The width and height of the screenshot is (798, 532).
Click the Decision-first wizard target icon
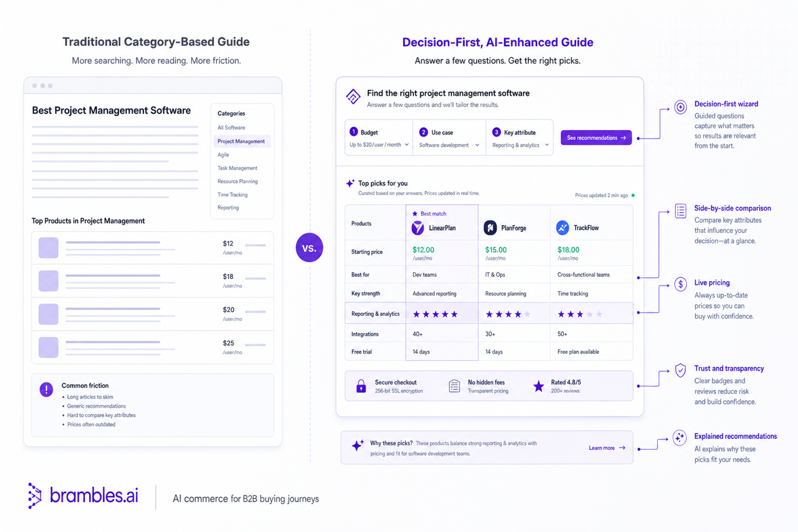tap(681, 107)
